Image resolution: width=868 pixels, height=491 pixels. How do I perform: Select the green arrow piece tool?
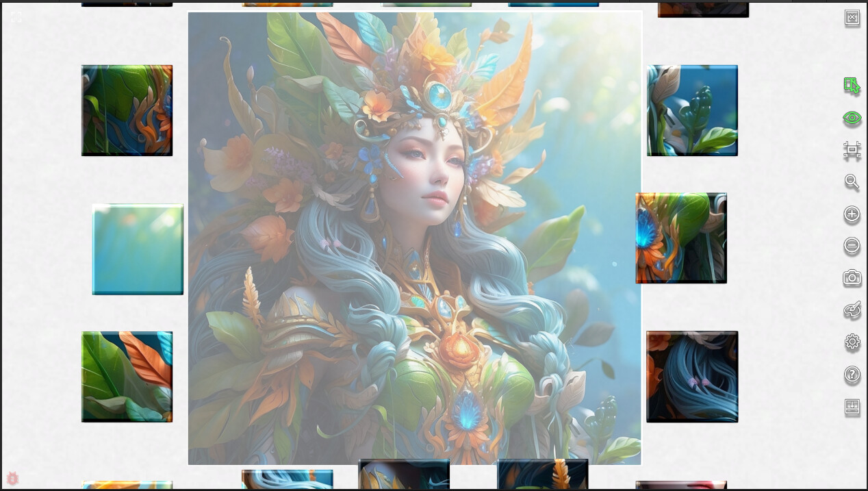pyautogui.click(x=852, y=85)
